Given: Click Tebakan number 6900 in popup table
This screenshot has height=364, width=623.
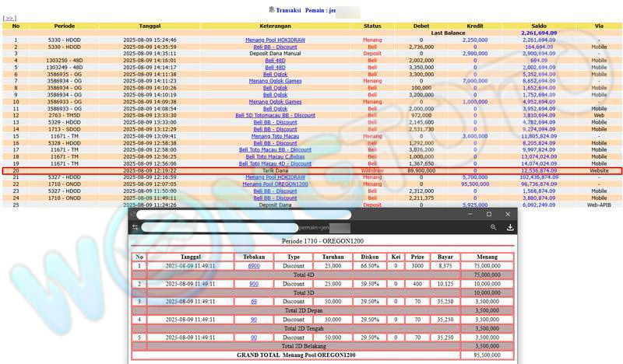Looking at the screenshot, I should (254, 266).
